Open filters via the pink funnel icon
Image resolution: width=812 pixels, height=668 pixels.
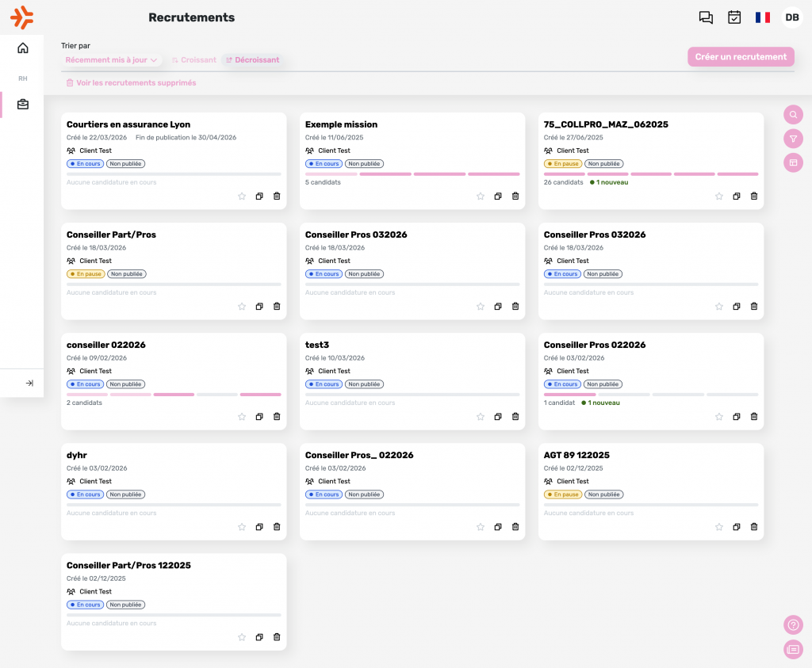pyautogui.click(x=793, y=138)
